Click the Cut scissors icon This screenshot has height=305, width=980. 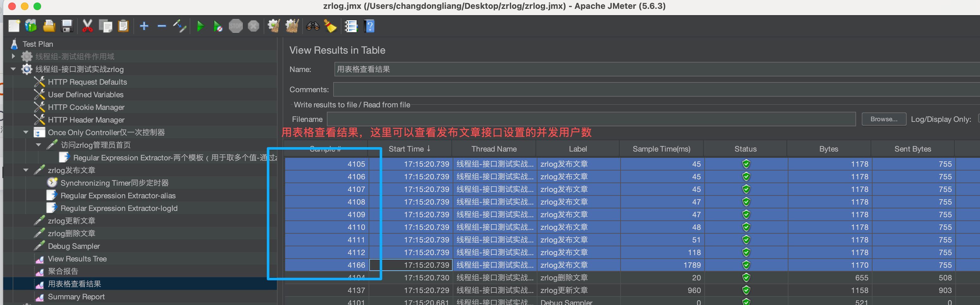pyautogui.click(x=88, y=26)
